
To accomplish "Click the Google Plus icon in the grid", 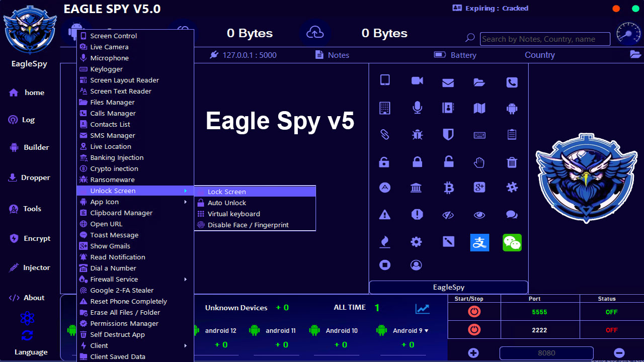I will pos(479,187).
